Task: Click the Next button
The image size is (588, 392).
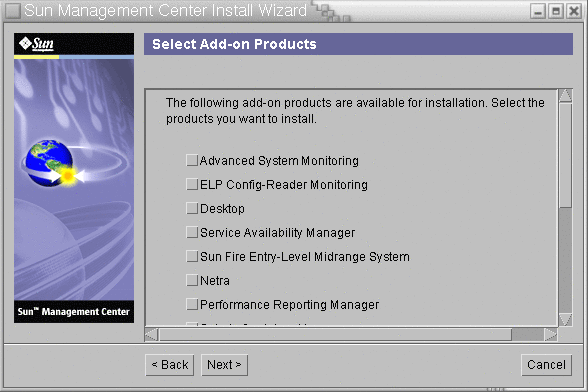Action: click(x=224, y=365)
